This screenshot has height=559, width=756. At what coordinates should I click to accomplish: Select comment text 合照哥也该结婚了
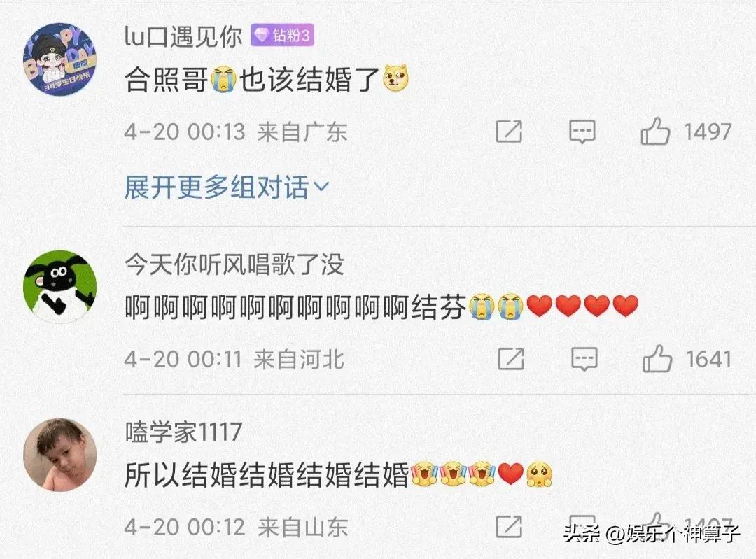pos(266,79)
